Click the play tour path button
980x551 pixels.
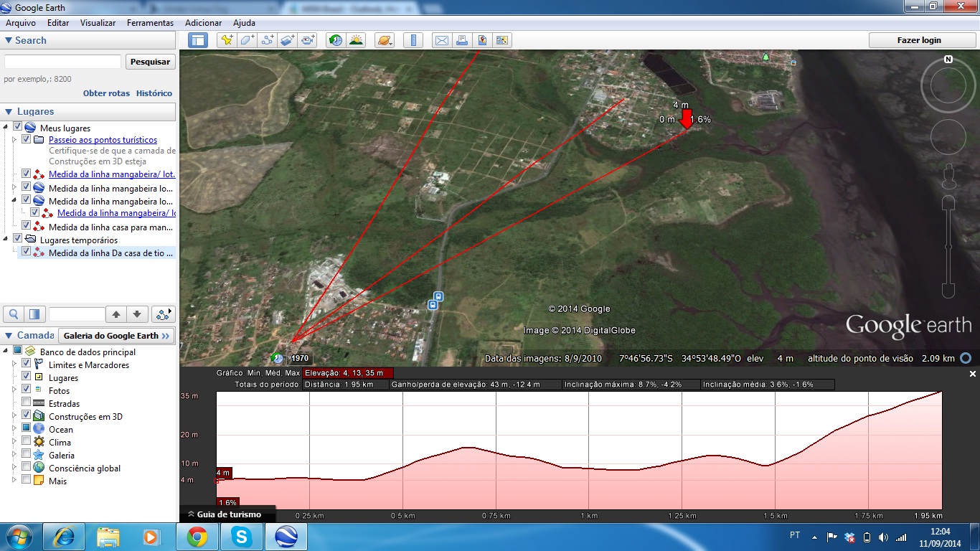(164, 314)
